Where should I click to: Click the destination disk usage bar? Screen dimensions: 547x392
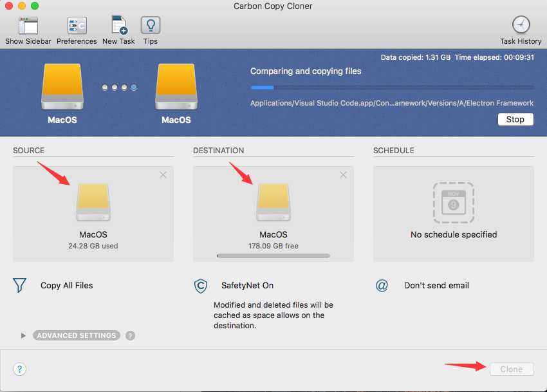coord(273,256)
